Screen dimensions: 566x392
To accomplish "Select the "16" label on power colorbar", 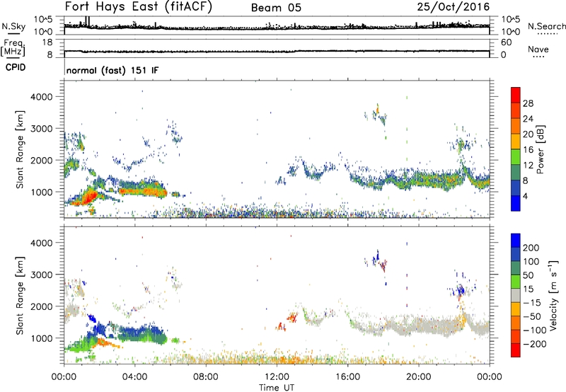I will click(x=528, y=150).
